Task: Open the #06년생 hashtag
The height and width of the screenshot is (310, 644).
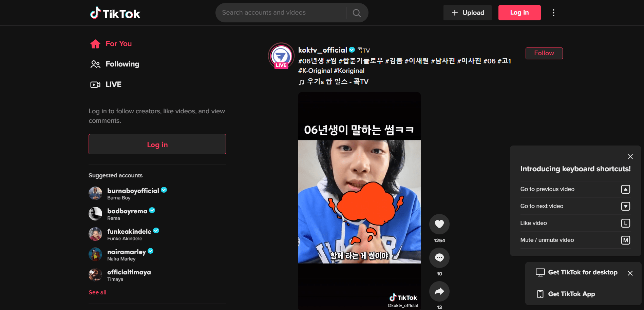Action: pyautogui.click(x=311, y=61)
